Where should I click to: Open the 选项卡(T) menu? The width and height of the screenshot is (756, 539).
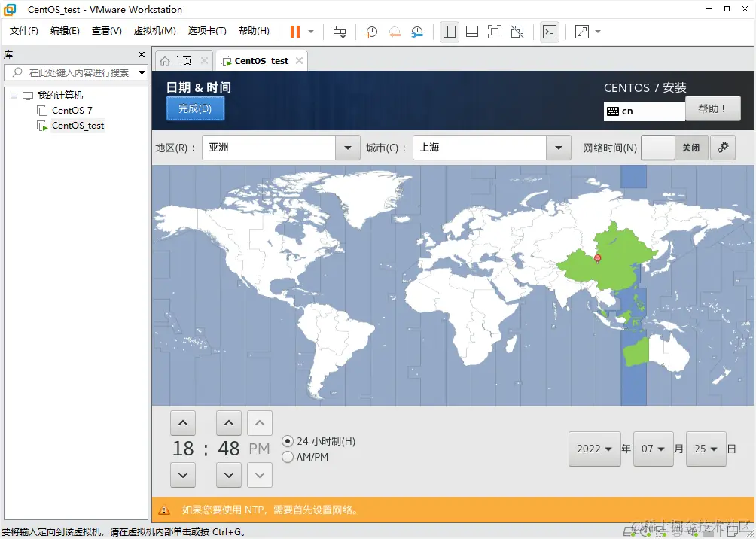207,31
